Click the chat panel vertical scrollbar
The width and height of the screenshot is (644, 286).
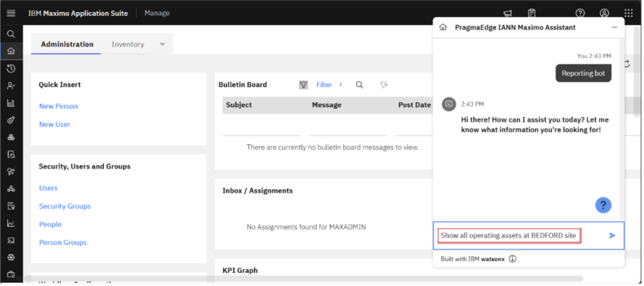click(622, 128)
